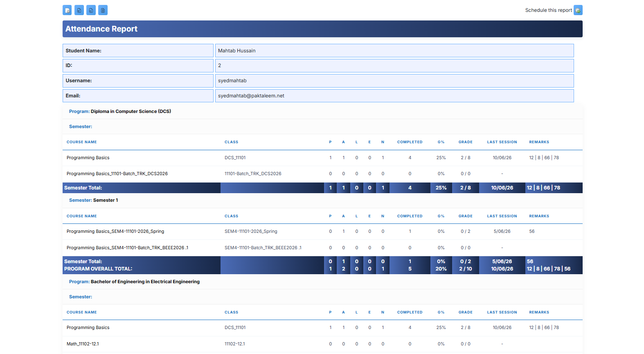This screenshot has height=354, width=644.
Task: Click the Username field showing syedmahtab
Action: point(394,81)
